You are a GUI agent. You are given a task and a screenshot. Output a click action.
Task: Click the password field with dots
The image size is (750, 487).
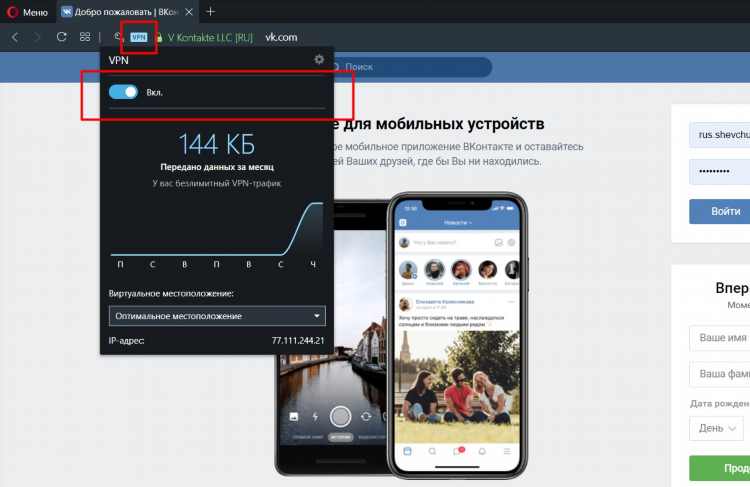coord(719,171)
